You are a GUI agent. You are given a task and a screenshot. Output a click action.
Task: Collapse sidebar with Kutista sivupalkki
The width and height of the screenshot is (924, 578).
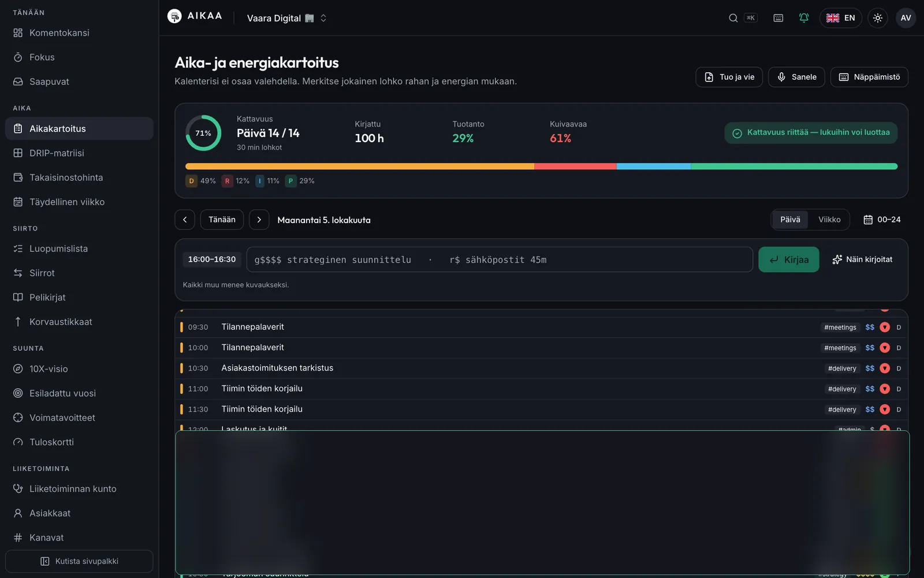pyautogui.click(x=79, y=561)
